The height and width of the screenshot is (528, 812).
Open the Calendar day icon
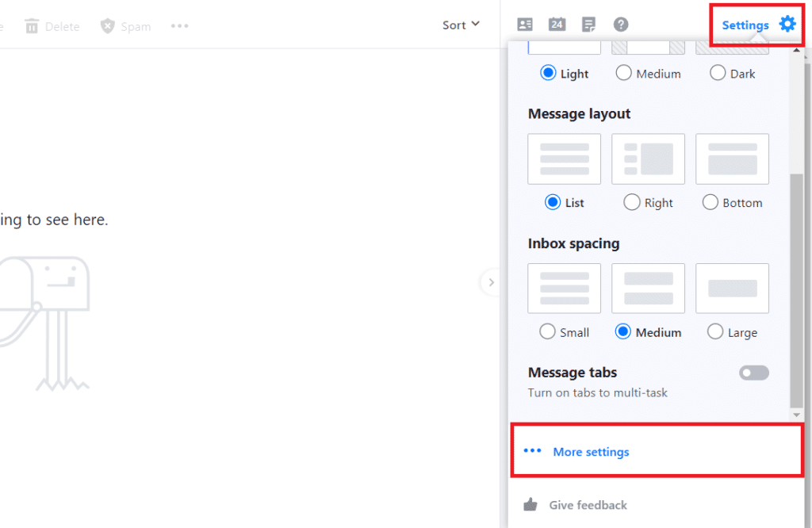[557, 25]
